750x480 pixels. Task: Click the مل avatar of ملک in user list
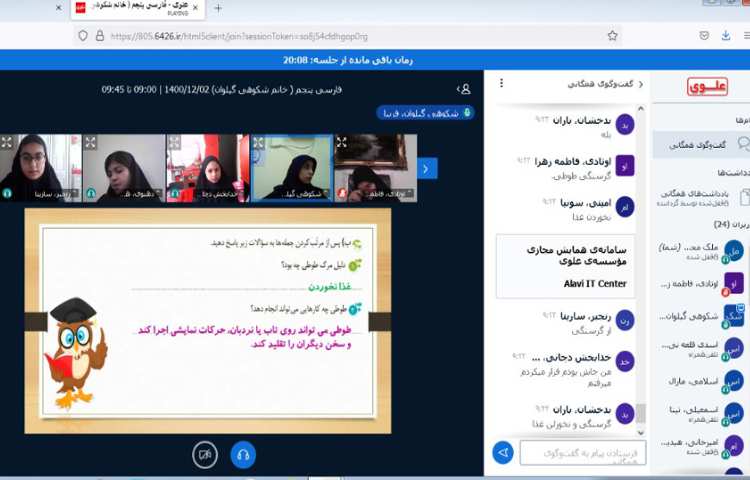(734, 251)
